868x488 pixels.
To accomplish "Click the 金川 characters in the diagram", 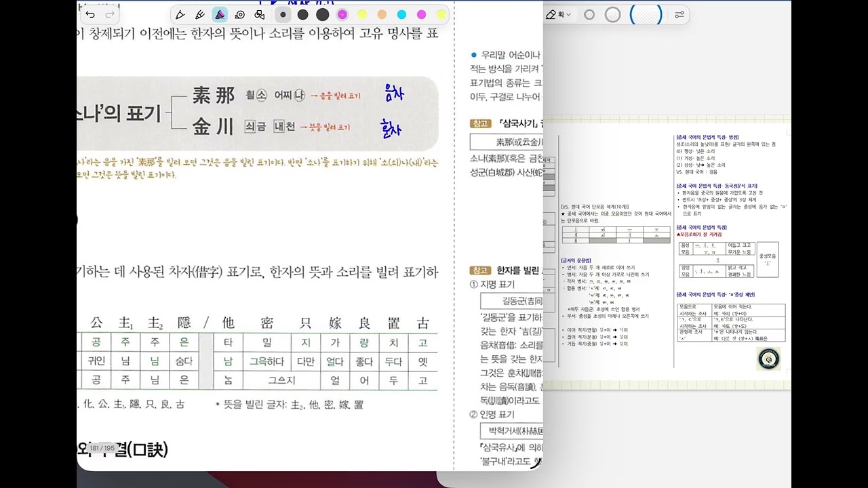I will point(213,126).
